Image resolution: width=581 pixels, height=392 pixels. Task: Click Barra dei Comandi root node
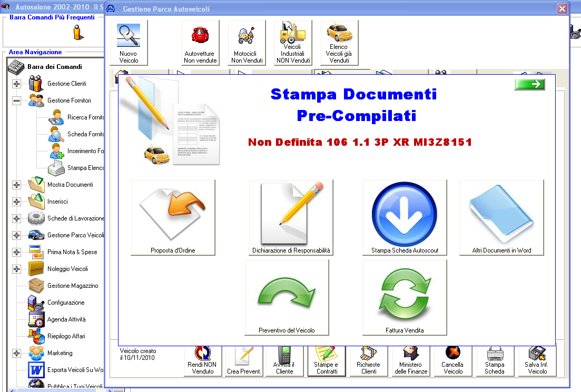click(54, 67)
